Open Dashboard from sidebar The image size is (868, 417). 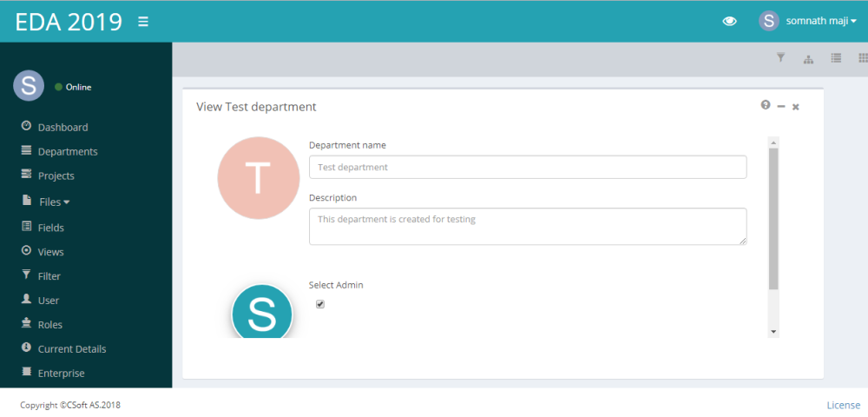[x=62, y=128]
